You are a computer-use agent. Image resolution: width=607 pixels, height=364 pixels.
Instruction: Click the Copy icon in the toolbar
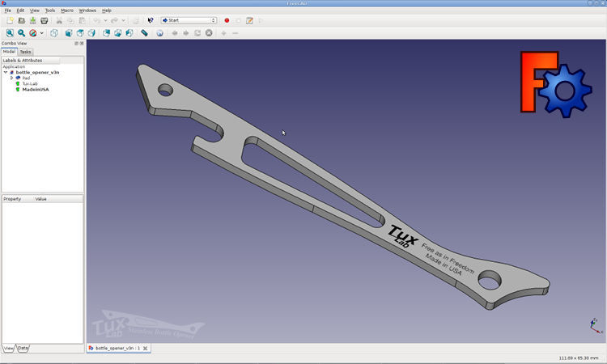pos(70,20)
